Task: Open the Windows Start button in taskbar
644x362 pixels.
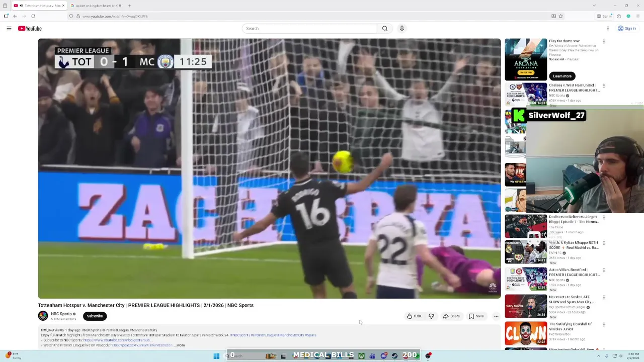Action: coord(216,356)
